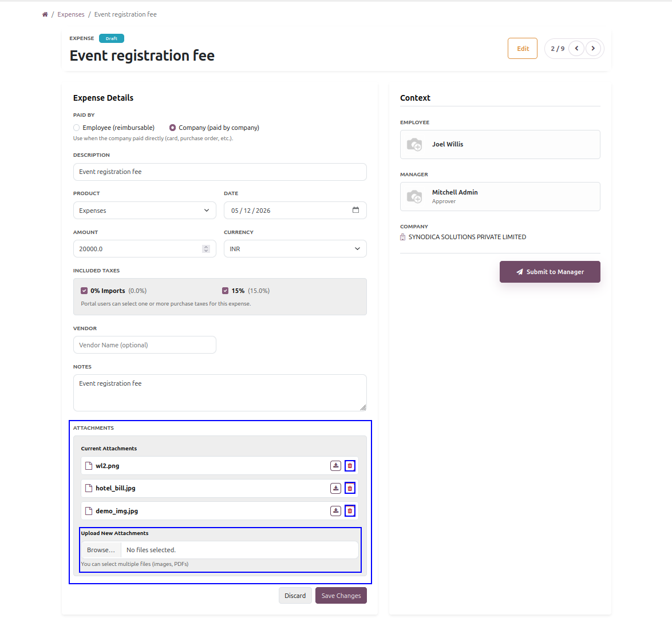Go to the home breadcrumb icon

(45, 14)
